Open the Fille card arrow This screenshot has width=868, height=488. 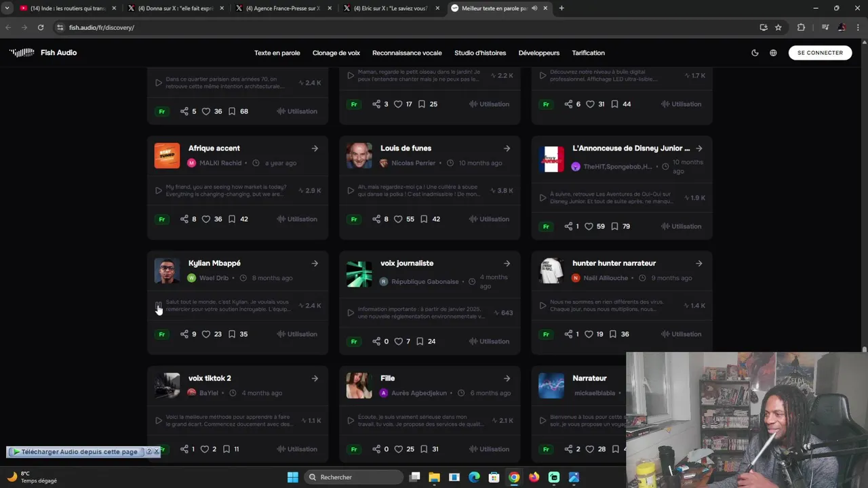click(507, 378)
